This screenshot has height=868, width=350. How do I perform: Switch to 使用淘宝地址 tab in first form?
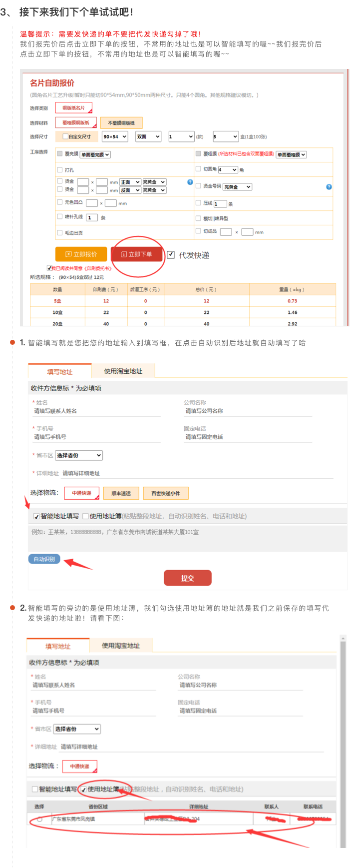pyautogui.click(x=123, y=371)
